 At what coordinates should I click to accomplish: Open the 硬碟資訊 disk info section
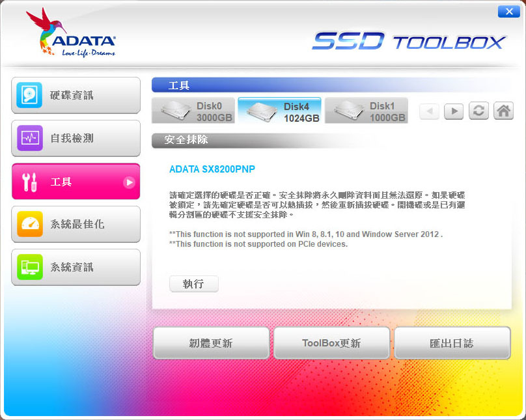[76, 95]
